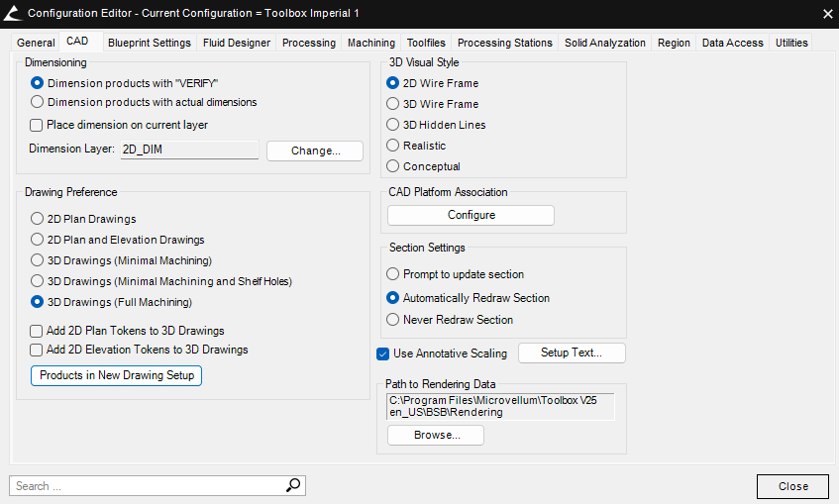Go to the Processing Stations tab
839x504 pixels.
504,43
